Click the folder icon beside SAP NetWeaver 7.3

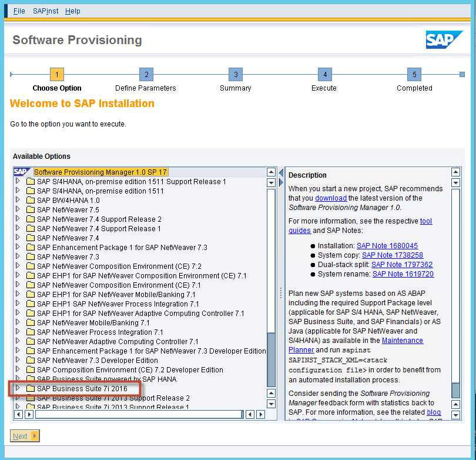click(30, 257)
